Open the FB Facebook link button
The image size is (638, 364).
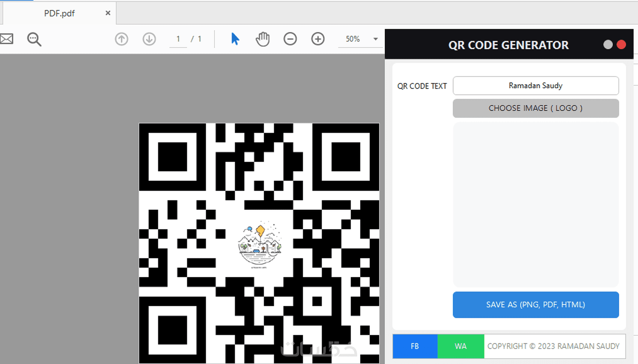click(x=415, y=346)
